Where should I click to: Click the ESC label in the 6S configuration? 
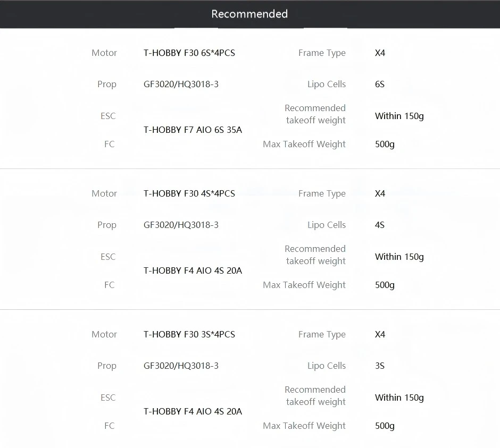[108, 116]
